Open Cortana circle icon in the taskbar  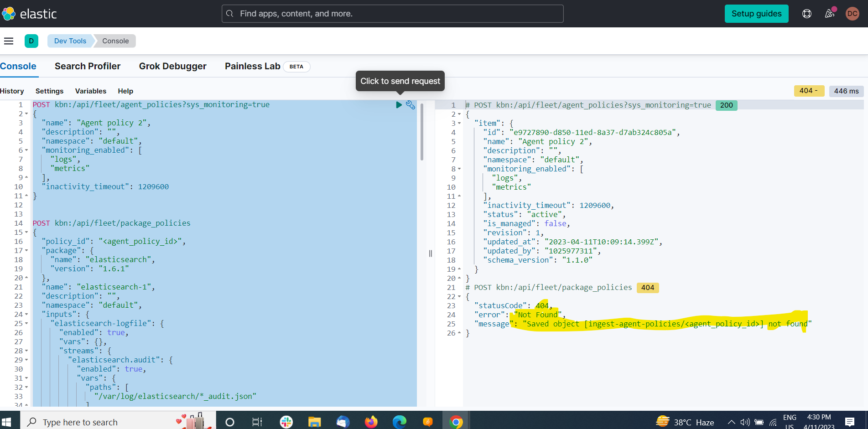(x=230, y=422)
